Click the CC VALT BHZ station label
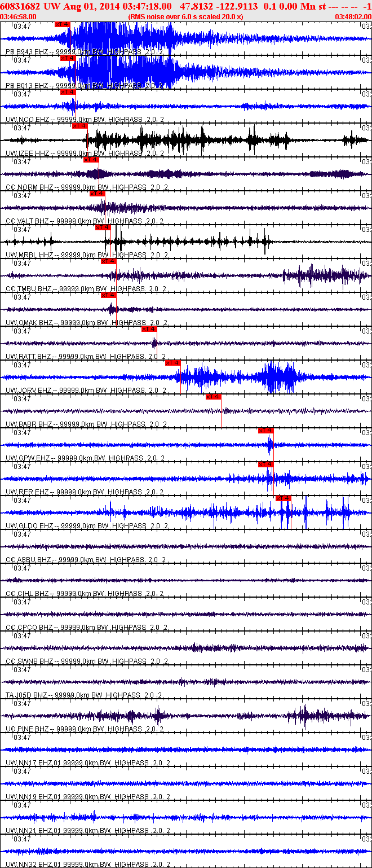 [86, 221]
